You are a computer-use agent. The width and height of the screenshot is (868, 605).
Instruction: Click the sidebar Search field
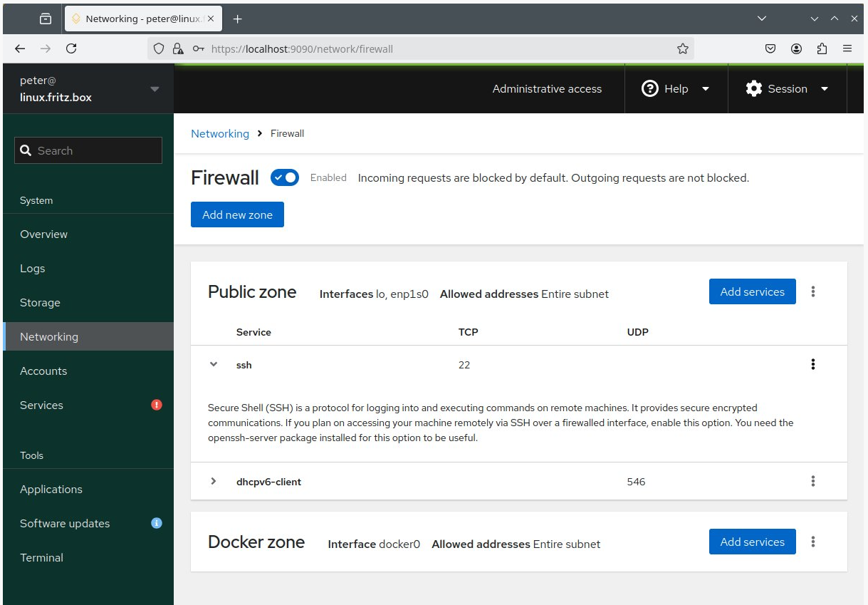88,150
